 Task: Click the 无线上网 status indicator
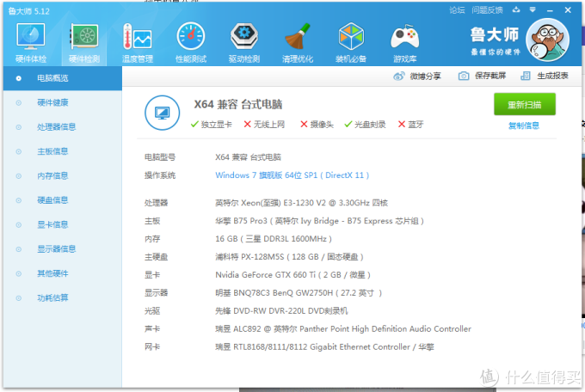click(264, 125)
